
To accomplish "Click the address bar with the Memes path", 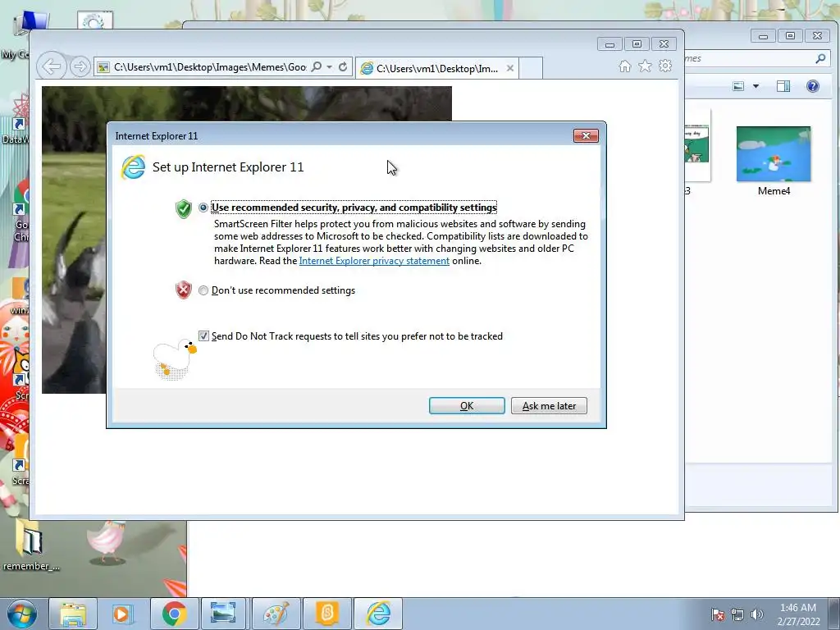I will click(x=209, y=67).
